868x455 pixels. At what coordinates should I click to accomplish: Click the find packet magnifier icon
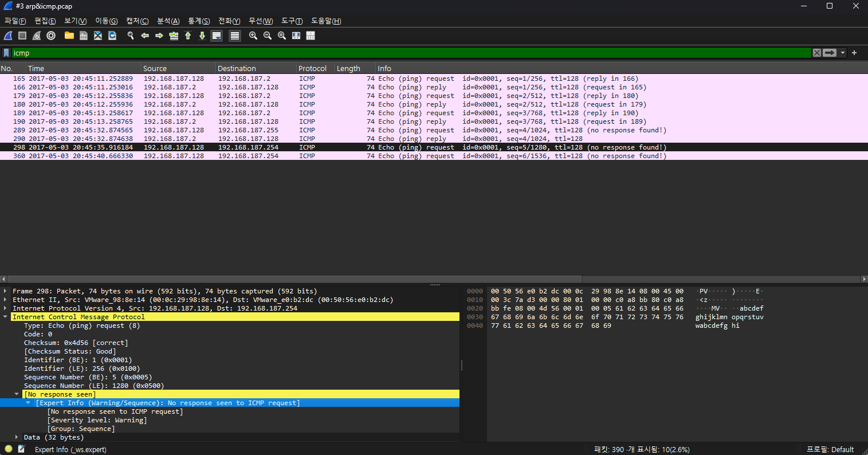(x=131, y=36)
